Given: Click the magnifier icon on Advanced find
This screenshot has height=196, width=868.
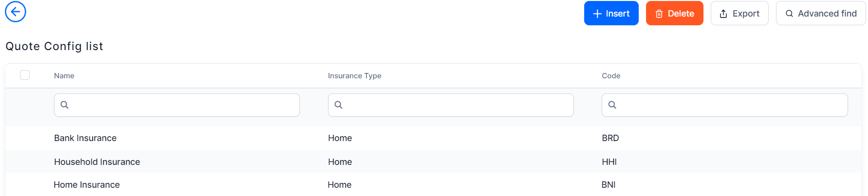Looking at the screenshot, I should click(x=790, y=14).
